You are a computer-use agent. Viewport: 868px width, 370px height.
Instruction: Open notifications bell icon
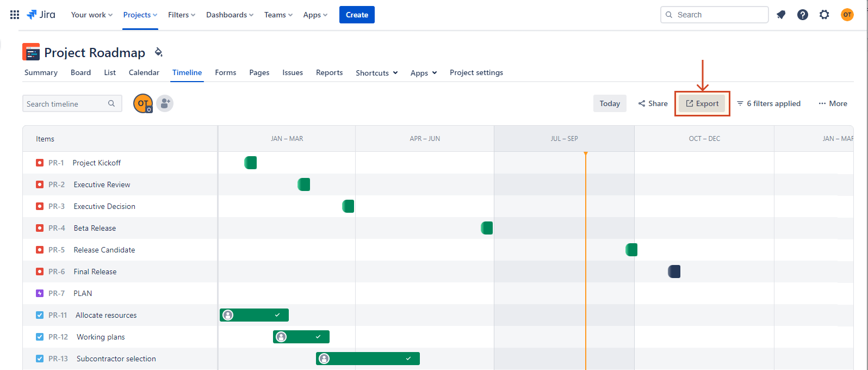click(781, 15)
